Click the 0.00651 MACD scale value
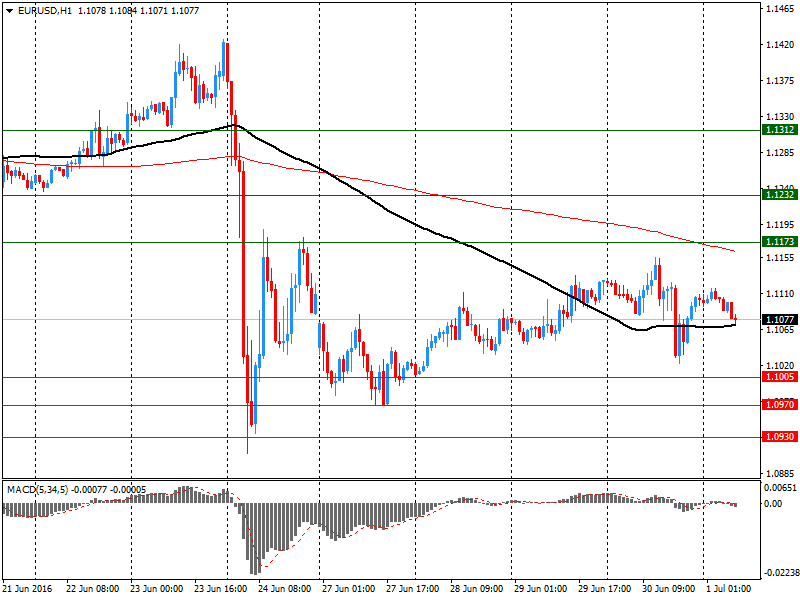 (x=780, y=488)
